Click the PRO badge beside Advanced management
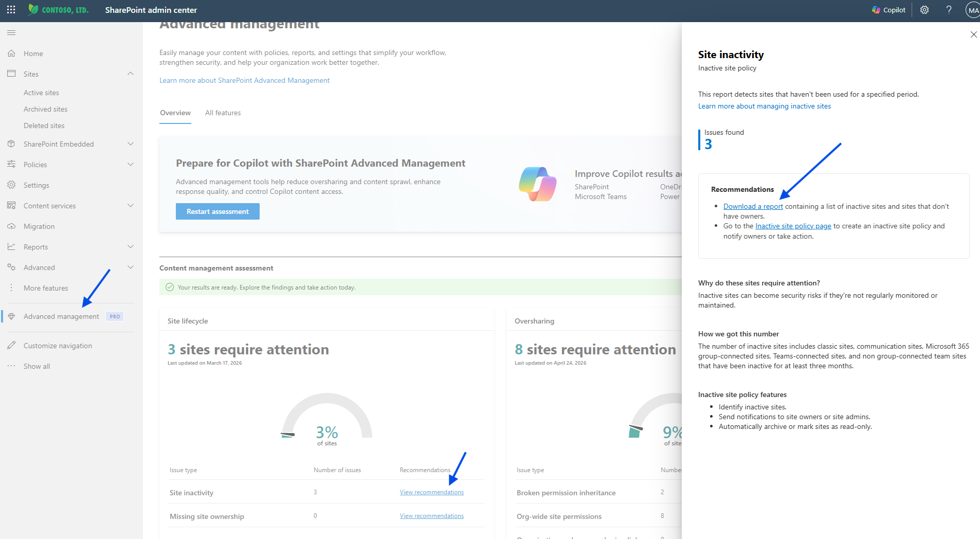This screenshot has height=539, width=980. click(x=115, y=316)
